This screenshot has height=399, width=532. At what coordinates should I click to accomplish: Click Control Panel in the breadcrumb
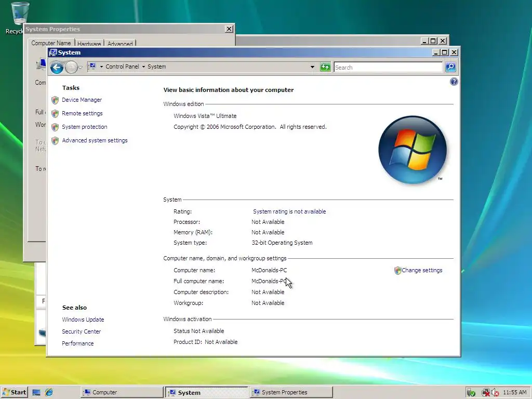pos(122,66)
